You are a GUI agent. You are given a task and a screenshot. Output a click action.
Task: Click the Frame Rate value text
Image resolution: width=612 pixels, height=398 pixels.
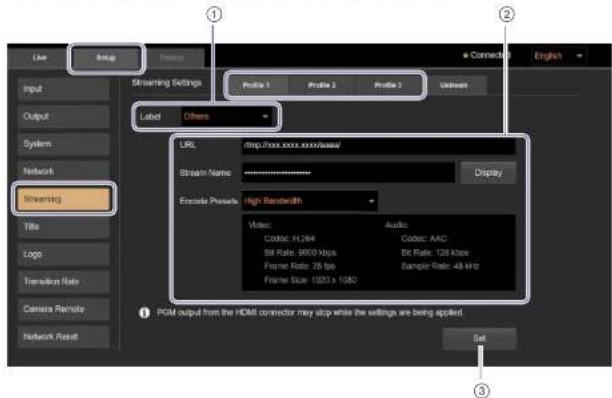pyautogui.click(x=299, y=266)
